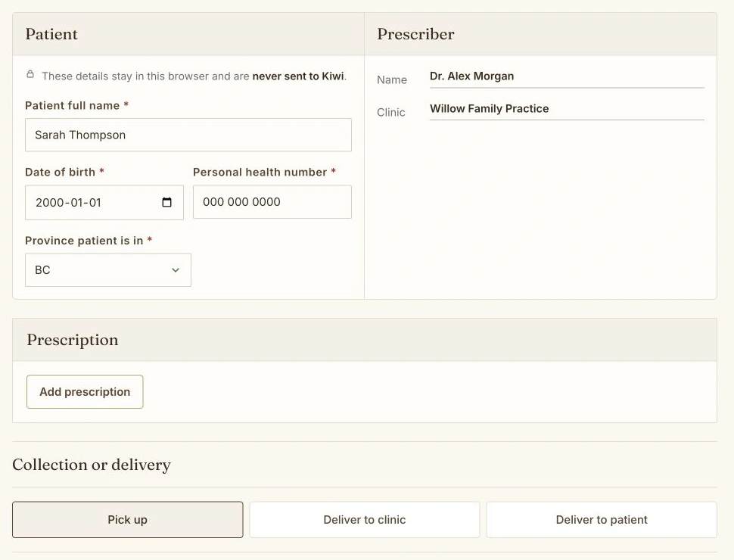Click the Prescriber section heading
This screenshot has width=734, height=560.
pos(415,34)
